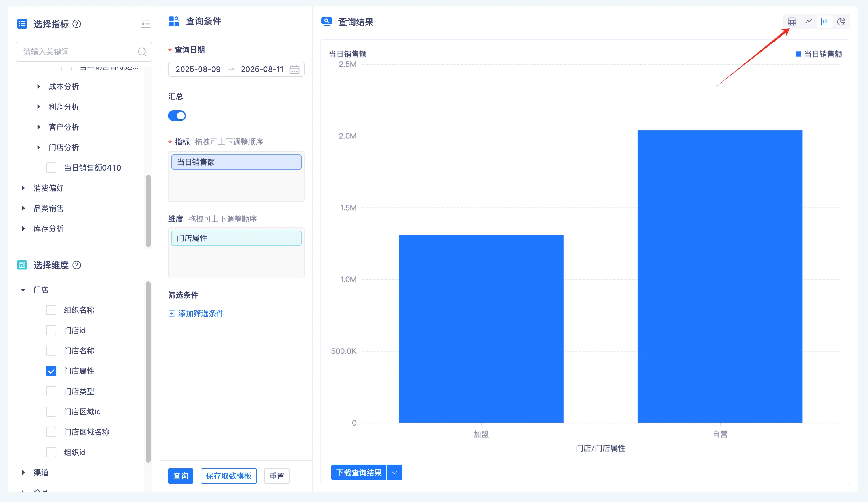Image resolution: width=868 pixels, height=502 pixels.
Task: Turn off the 汇总 toggle switch
Action: (x=177, y=116)
